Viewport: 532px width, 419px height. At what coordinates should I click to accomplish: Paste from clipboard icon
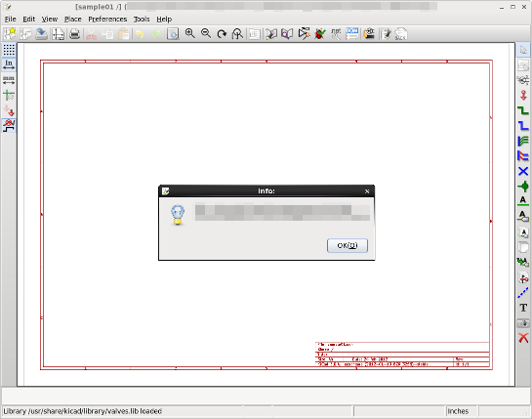coord(124,34)
